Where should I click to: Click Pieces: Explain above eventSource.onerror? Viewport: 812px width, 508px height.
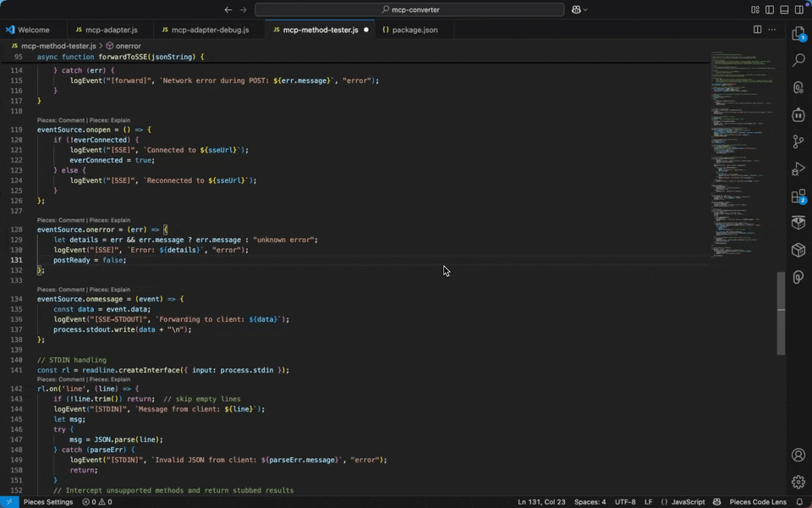[x=110, y=220]
